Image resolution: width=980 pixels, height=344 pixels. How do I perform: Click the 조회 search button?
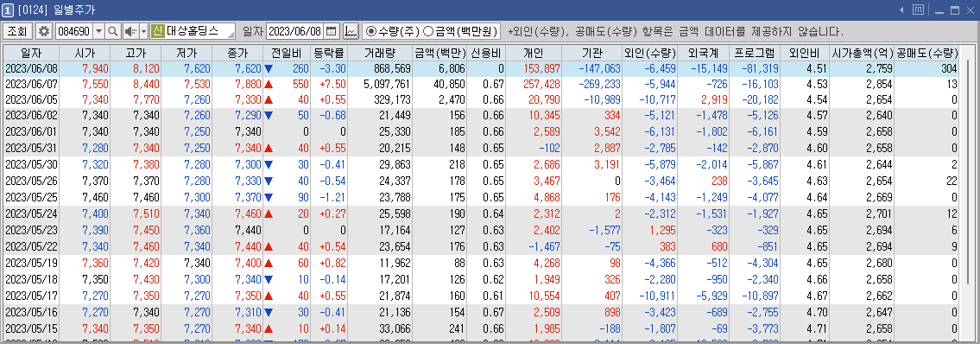click(x=17, y=30)
